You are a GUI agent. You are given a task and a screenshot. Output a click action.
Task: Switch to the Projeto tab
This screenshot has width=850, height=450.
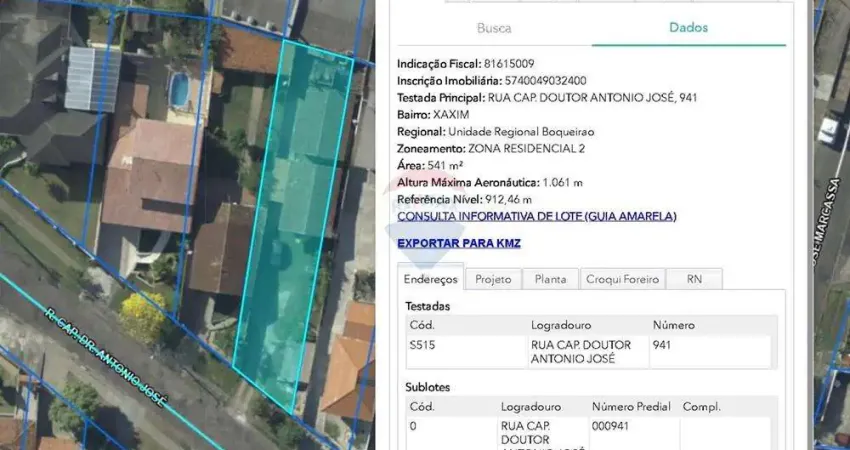click(x=493, y=279)
